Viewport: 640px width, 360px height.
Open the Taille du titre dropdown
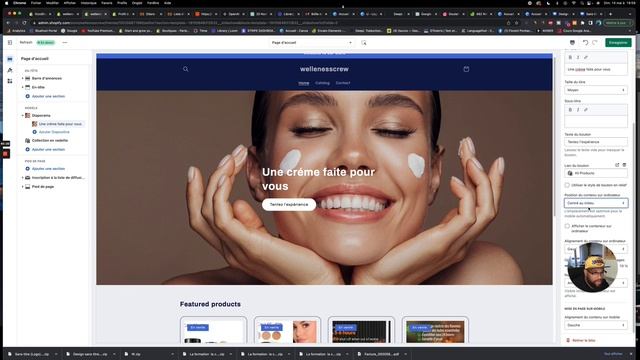pos(596,90)
